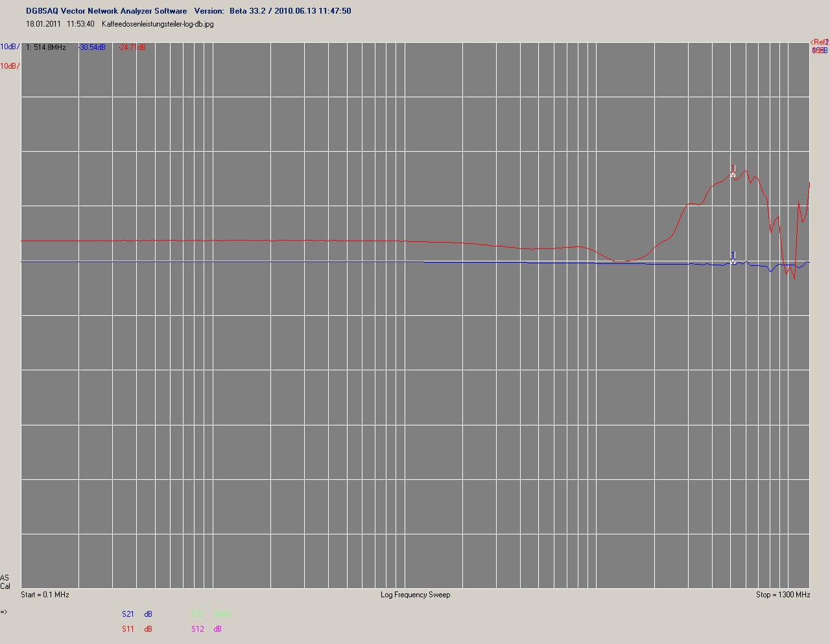Click the red marker 1 on S11 trace
The image size is (830, 644).
733,172
